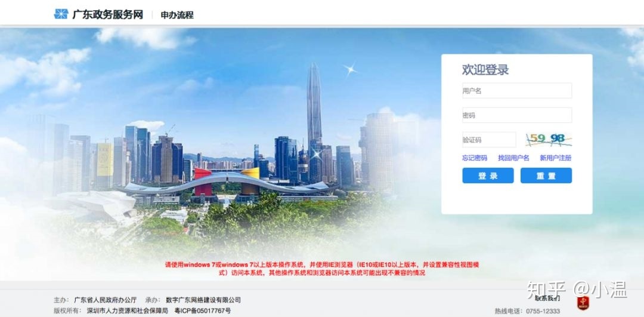Focus the 验证码 input field

(489, 140)
